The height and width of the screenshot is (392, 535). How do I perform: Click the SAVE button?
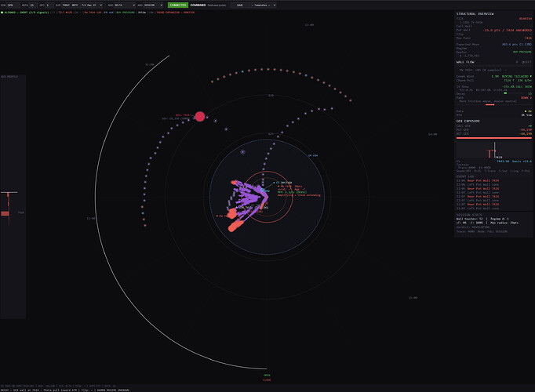pyautogui.click(x=240, y=5)
